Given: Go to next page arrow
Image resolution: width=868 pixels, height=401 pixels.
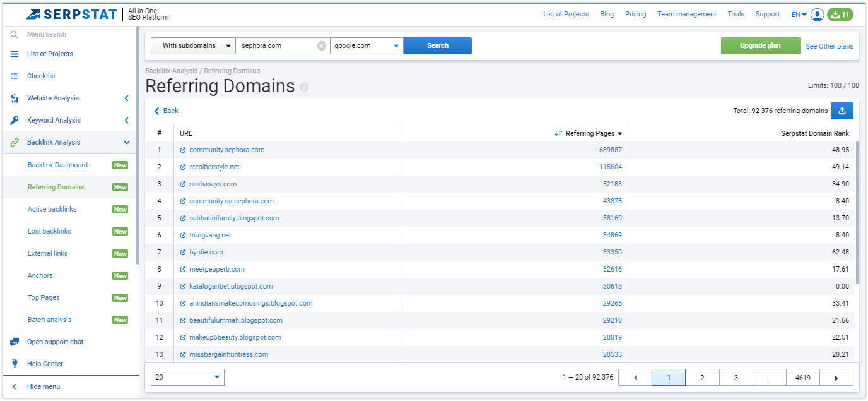Looking at the screenshot, I should pos(836,378).
